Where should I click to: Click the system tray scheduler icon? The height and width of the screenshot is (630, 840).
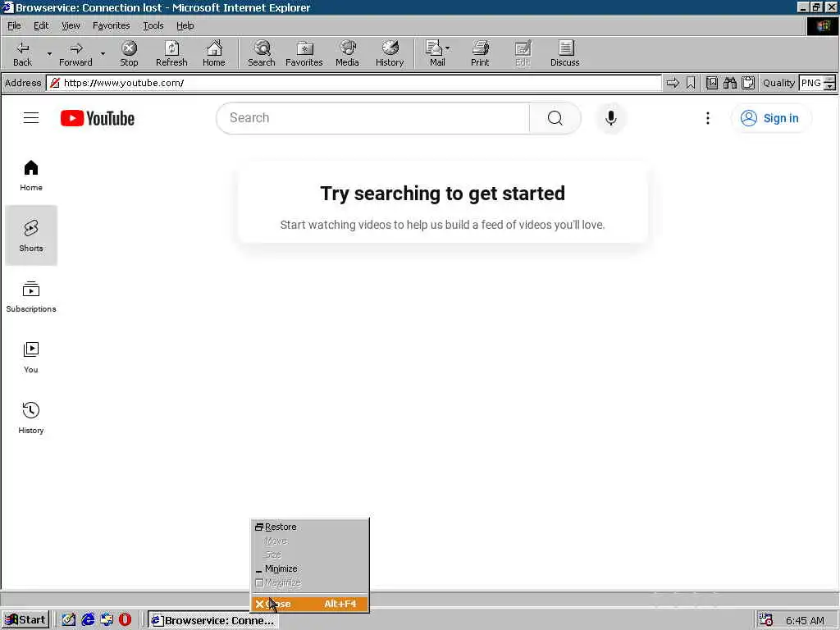pos(765,620)
